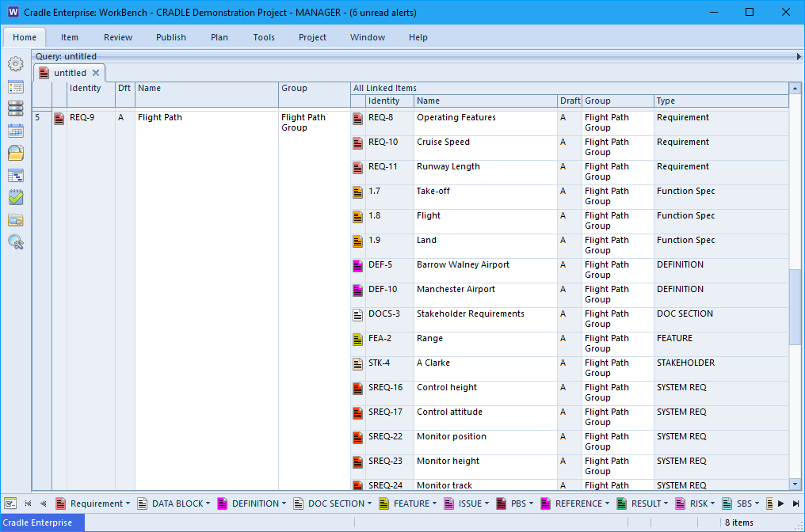This screenshot has height=532, width=805.
Task: Click the green checkmark notepad sidebar icon
Action: click(x=15, y=197)
